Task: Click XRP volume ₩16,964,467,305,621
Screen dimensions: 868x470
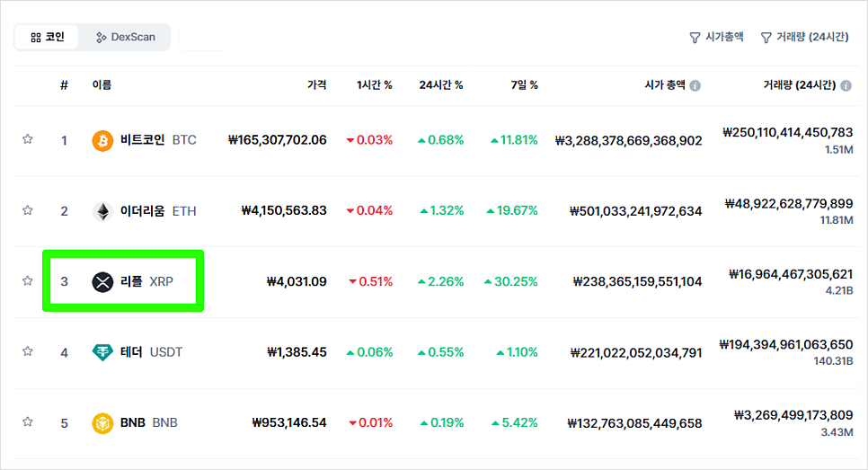Action: [x=791, y=274]
